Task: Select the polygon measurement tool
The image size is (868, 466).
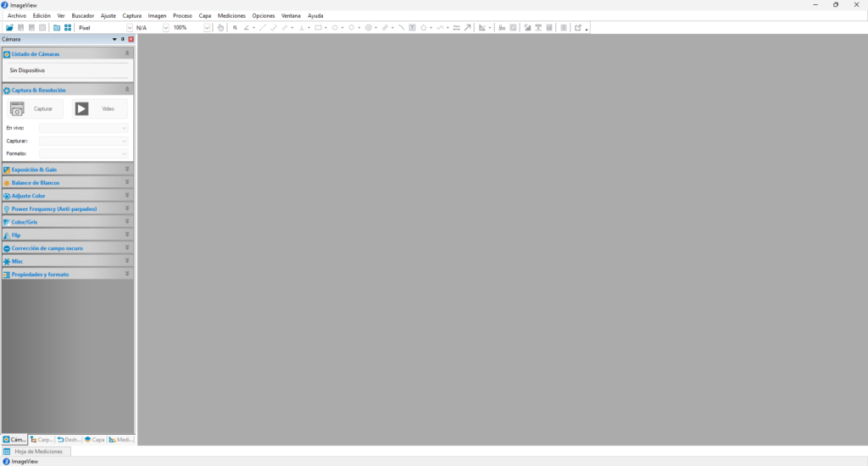Action: pos(424,28)
